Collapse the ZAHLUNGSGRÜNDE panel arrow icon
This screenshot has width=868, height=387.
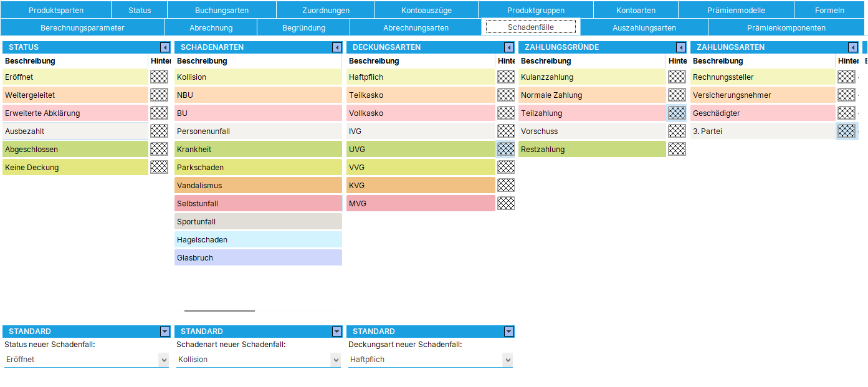pos(681,47)
